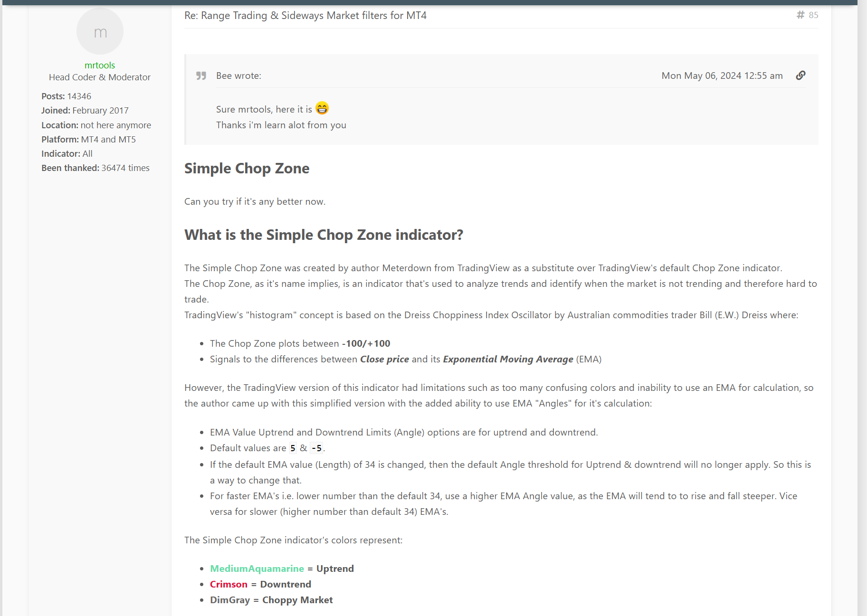Click Joined: February 2017 text
This screenshot has width=867, height=616.
(x=85, y=111)
